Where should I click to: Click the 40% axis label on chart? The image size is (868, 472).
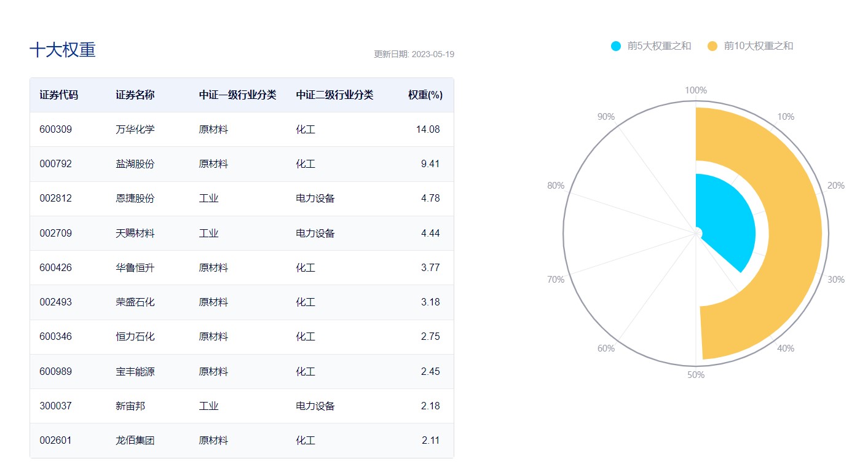tap(786, 348)
